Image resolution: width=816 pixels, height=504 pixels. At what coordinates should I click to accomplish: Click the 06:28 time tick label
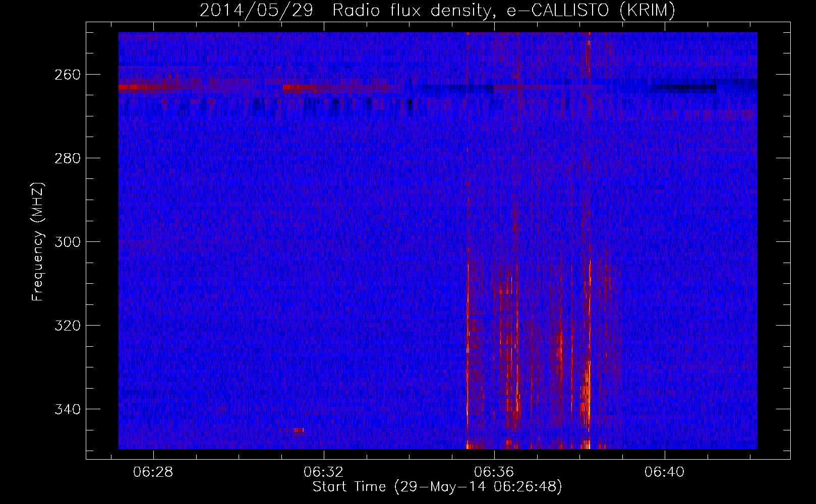153,472
